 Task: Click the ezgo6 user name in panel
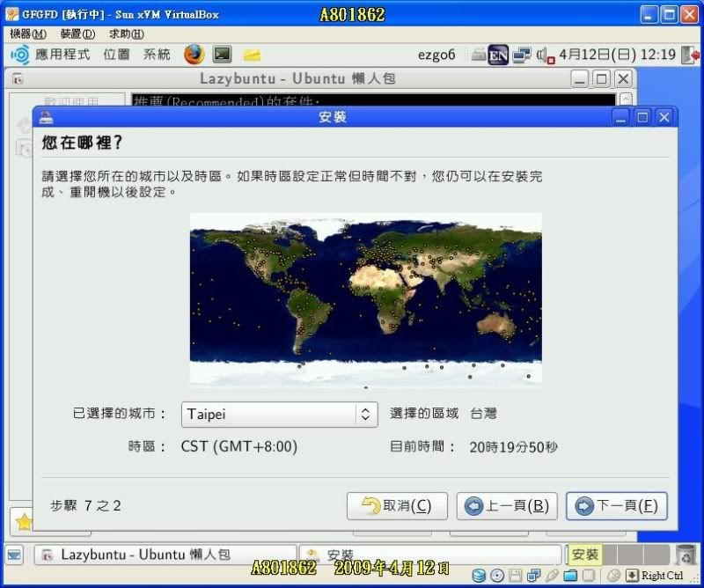436,55
